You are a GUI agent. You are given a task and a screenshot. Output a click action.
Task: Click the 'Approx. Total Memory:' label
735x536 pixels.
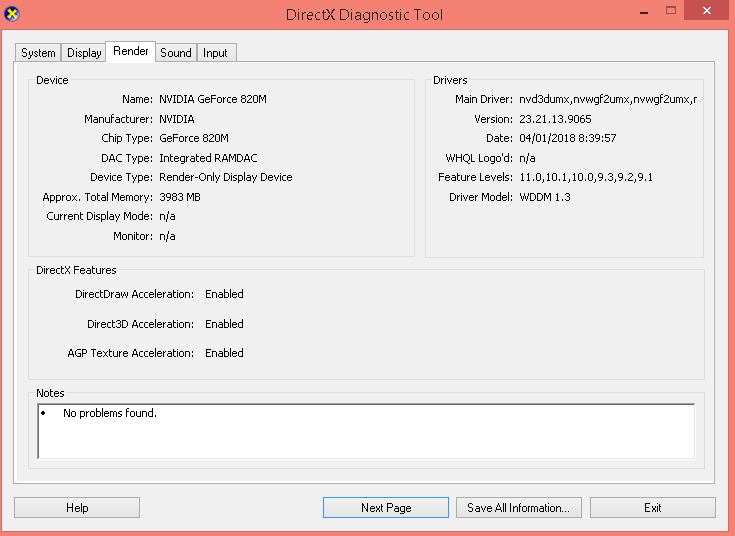(x=98, y=197)
